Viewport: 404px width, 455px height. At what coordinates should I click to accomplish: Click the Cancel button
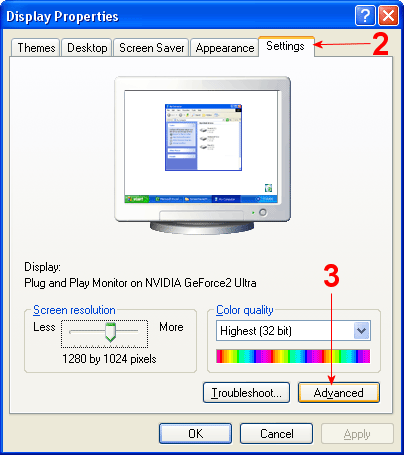[x=277, y=434]
